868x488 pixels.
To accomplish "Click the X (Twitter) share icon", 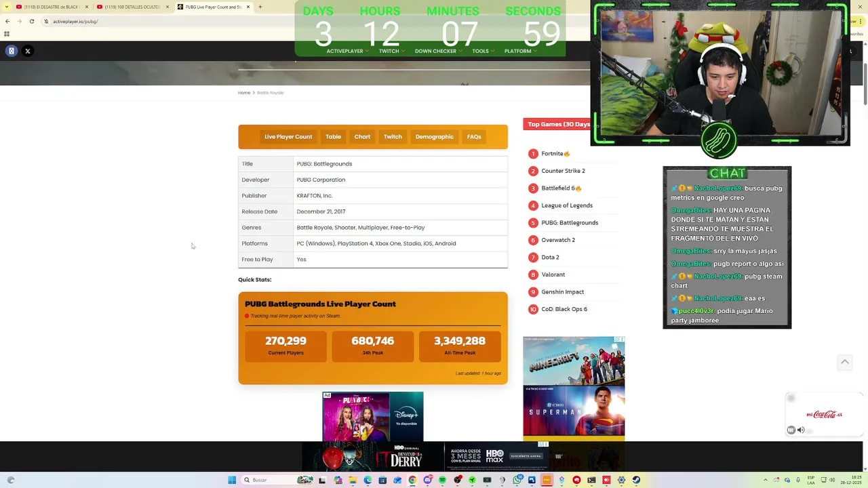I will tap(28, 51).
